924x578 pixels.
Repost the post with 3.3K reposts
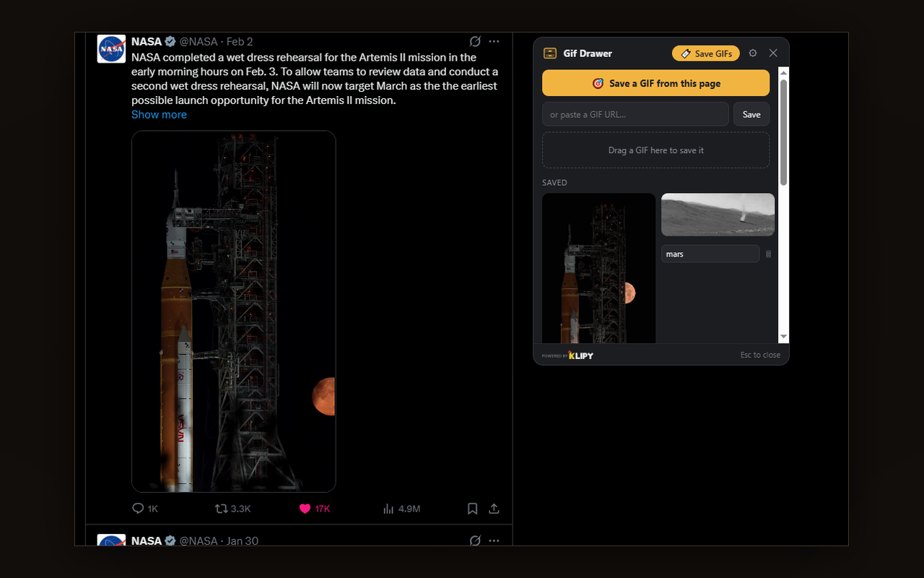click(x=233, y=509)
